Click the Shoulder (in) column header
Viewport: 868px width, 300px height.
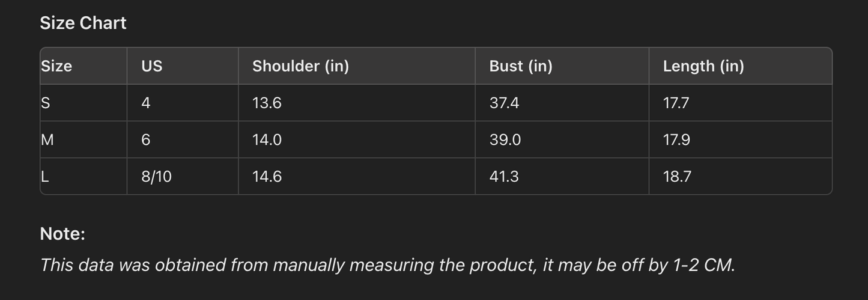(x=300, y=66)
